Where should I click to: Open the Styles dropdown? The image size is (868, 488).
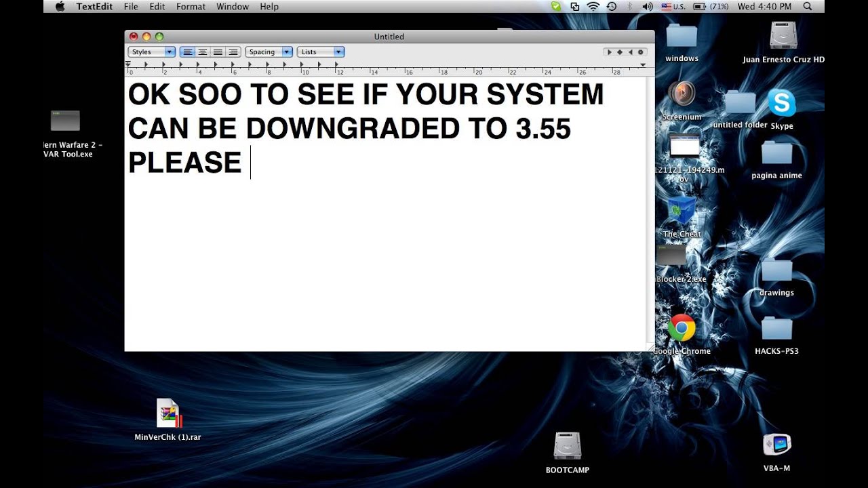tap(152, 52)
